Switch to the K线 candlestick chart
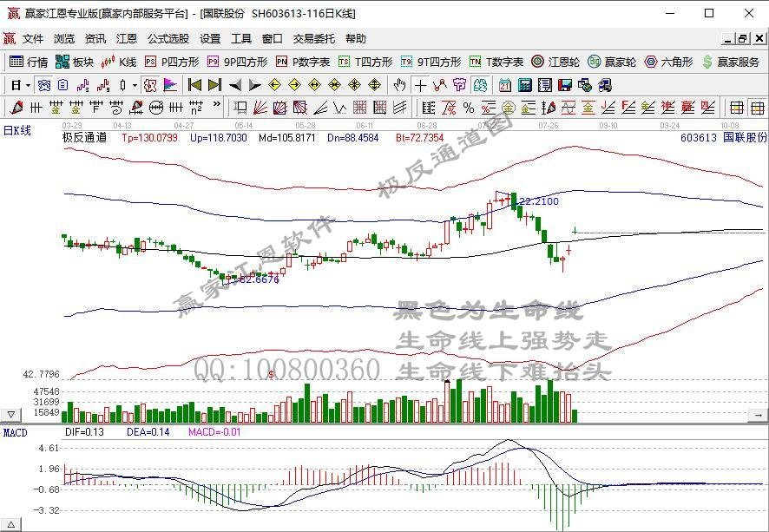The height and width of the screenshot is (532, 769). 118,62
